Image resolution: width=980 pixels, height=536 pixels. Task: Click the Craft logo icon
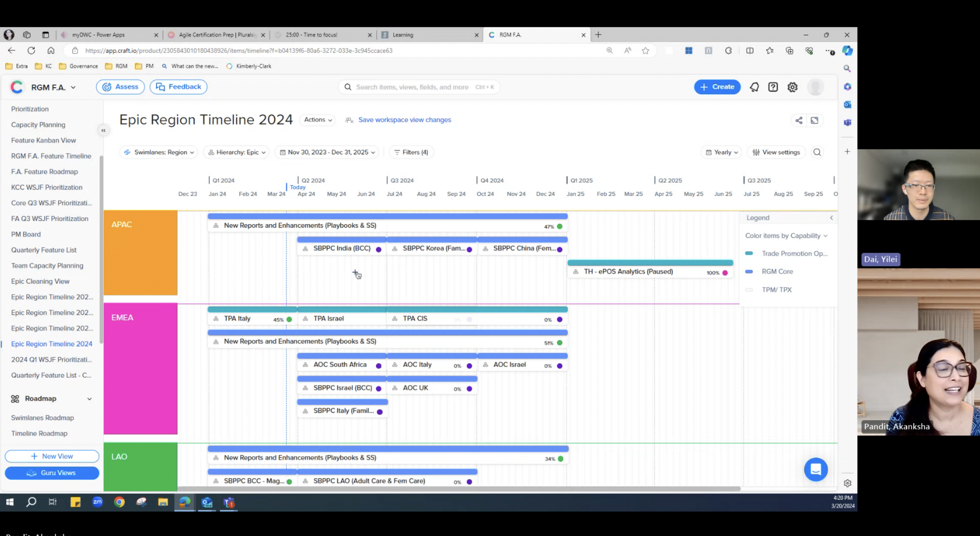tap(17, 87)
